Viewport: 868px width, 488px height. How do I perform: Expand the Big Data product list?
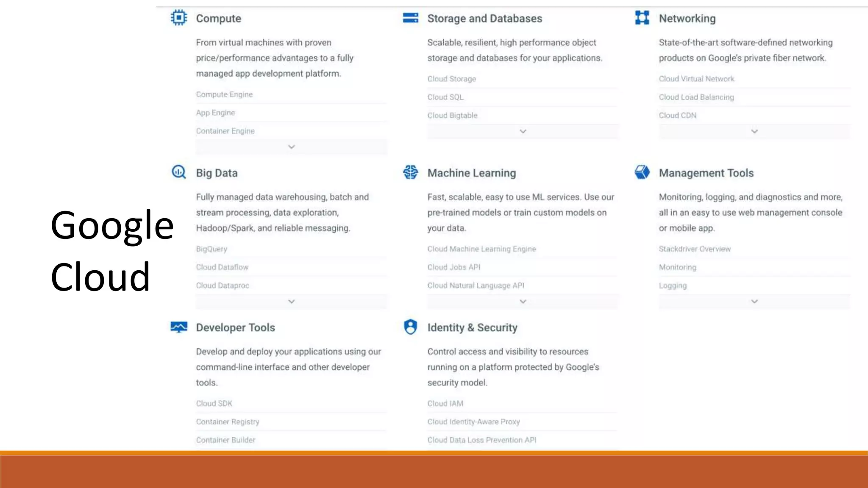click(x=291, y=302)
